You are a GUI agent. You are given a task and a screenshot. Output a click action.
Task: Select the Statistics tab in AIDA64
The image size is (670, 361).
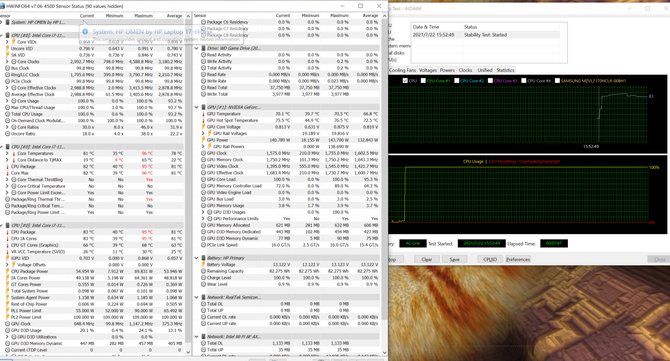point(505,70)
